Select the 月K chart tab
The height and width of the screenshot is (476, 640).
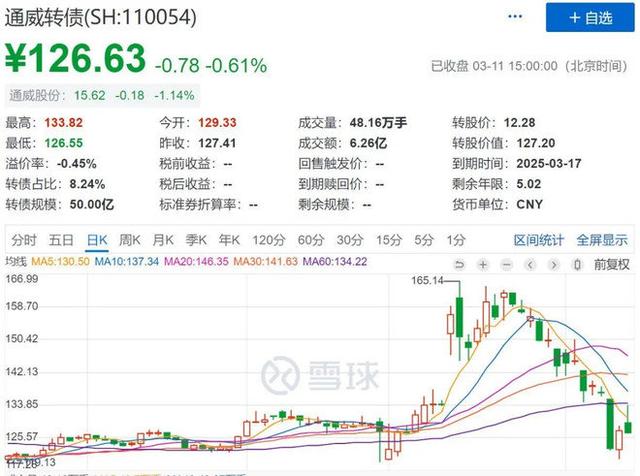(x=163, y=240)
